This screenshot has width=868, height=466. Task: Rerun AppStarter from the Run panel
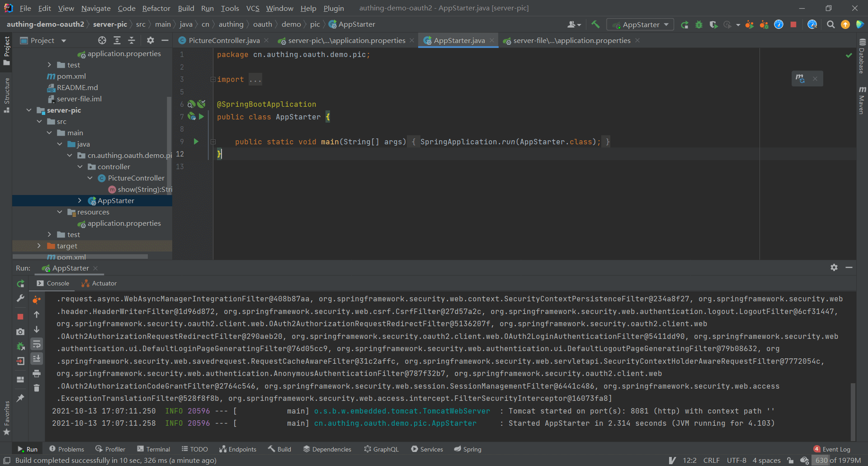point(20,284)
